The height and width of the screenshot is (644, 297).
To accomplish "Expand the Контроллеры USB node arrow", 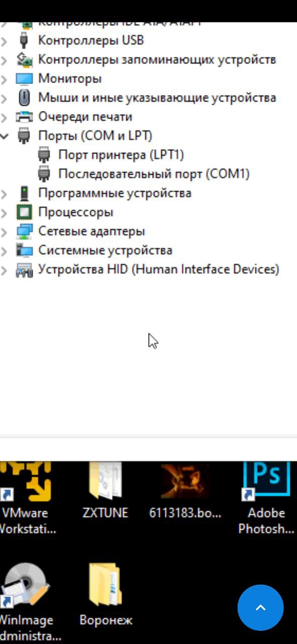I will click(x=4, y=40).
